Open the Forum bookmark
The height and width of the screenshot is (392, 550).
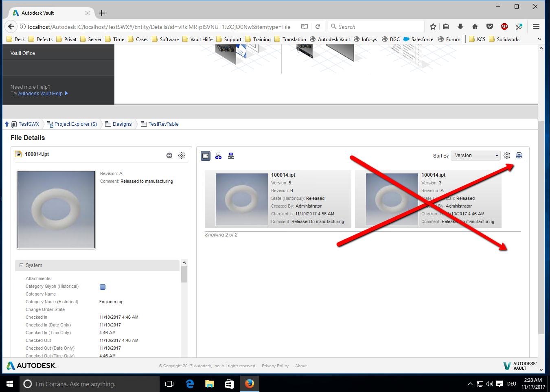click(x=449, y=39)
